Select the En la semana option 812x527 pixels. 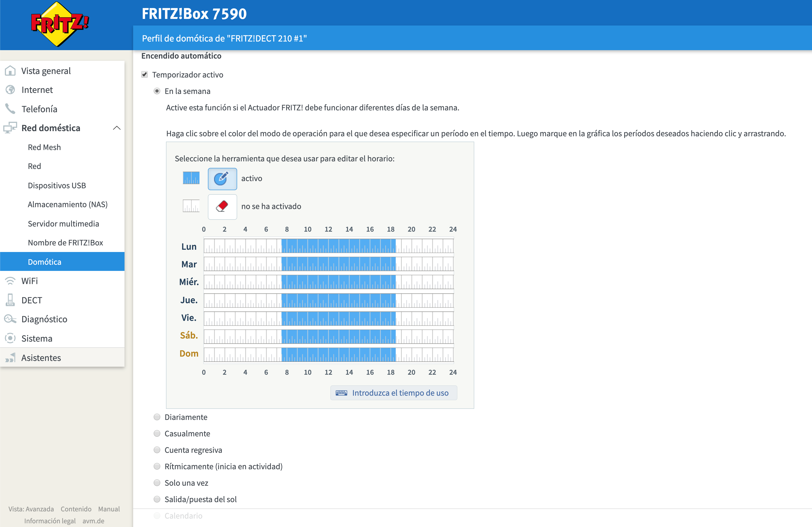click(157, 91)
